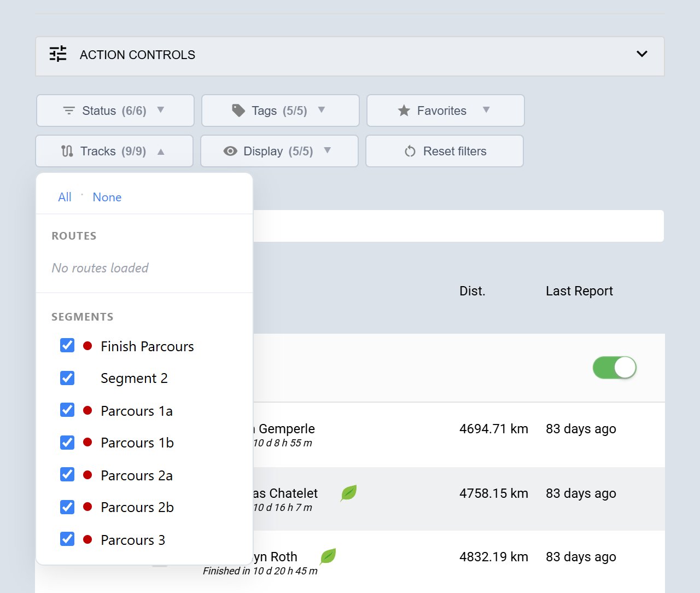
Task: Open the Favorites dropdown
Action: point(446,111)
